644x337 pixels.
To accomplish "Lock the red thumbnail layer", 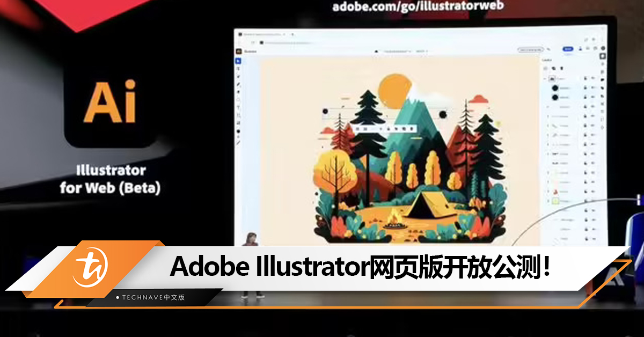I will point(585,191).
